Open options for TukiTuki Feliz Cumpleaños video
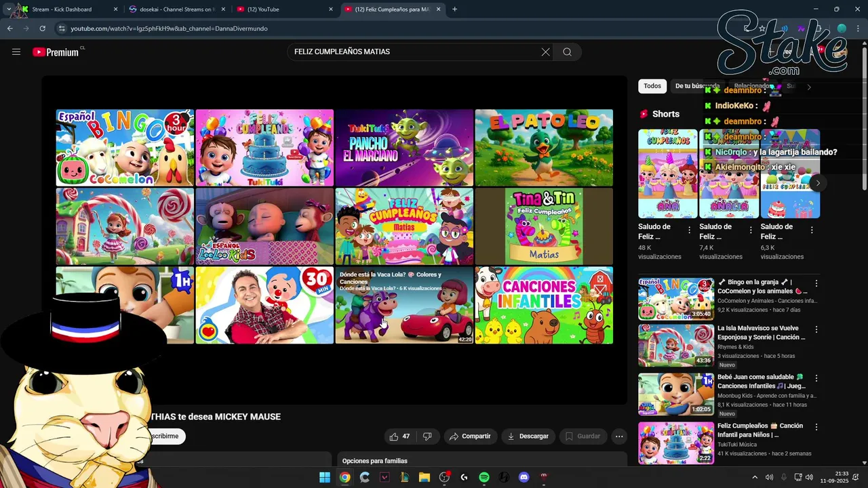 click(816, 427)
